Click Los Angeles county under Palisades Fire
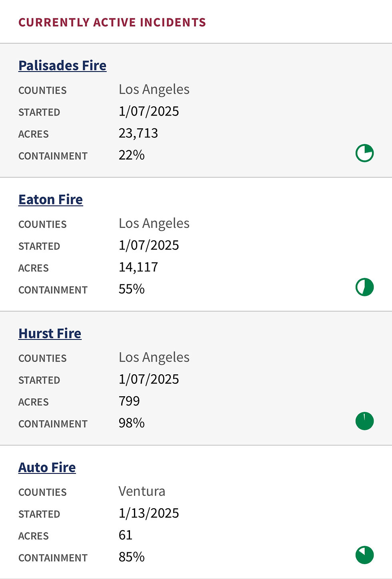The width and height of the screenshot is (392, 579). pyautogui.click(x=154, y=90)
